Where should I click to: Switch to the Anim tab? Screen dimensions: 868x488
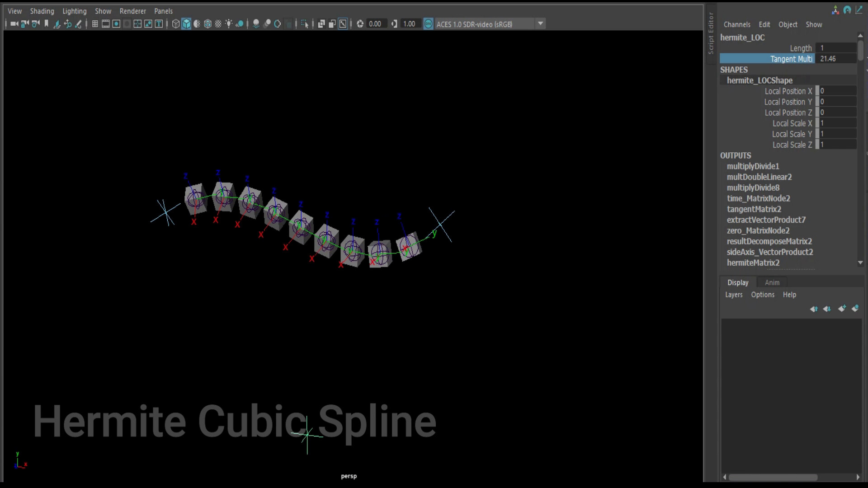pyautogui.click(x=772, y=282)
